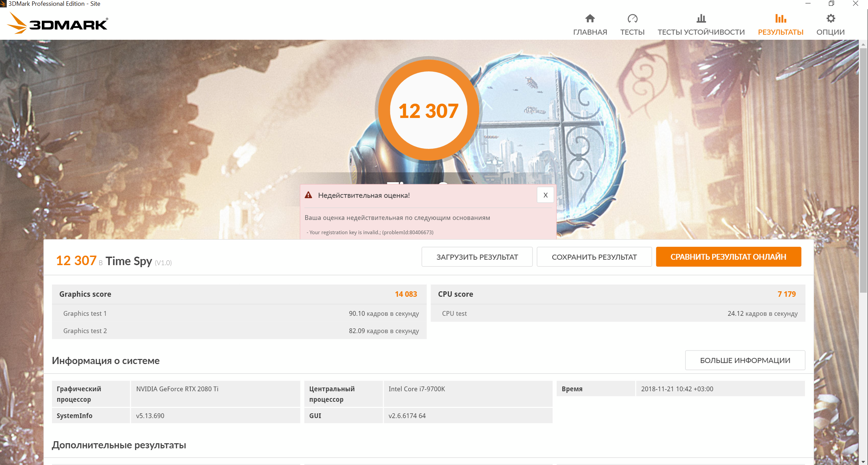The height and width of the screenshot is (465, 868).
Task: Open the Tests gauge icon
Action: click(632, 18)
